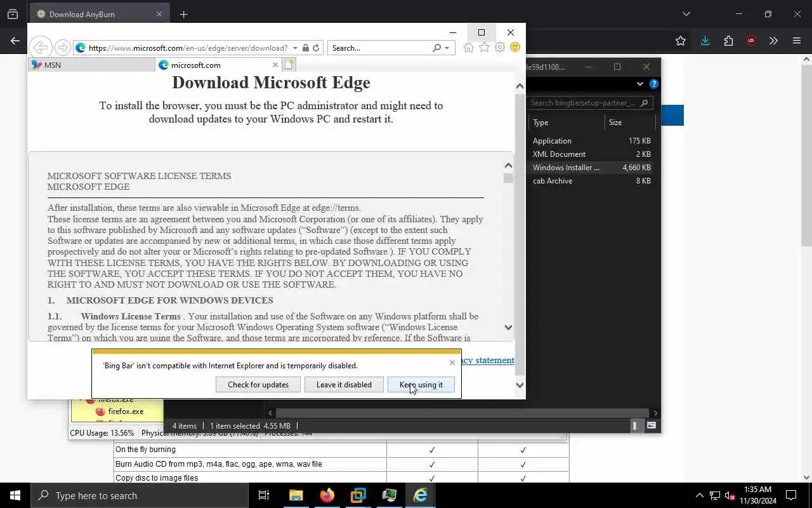The width and height of the screenshot is (812, 508).
Task: Select the cab Archive row
Action: tap(591, 181)
